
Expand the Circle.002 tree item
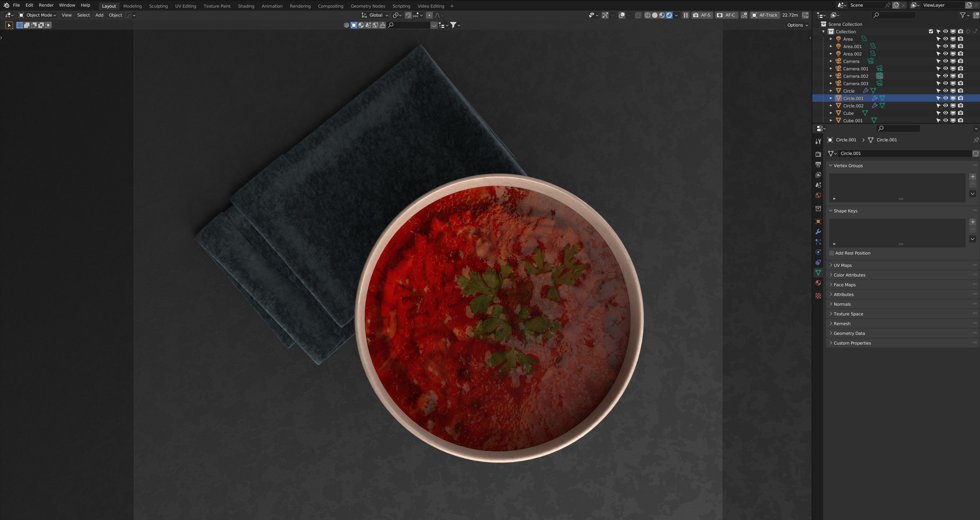coord(831,106)
